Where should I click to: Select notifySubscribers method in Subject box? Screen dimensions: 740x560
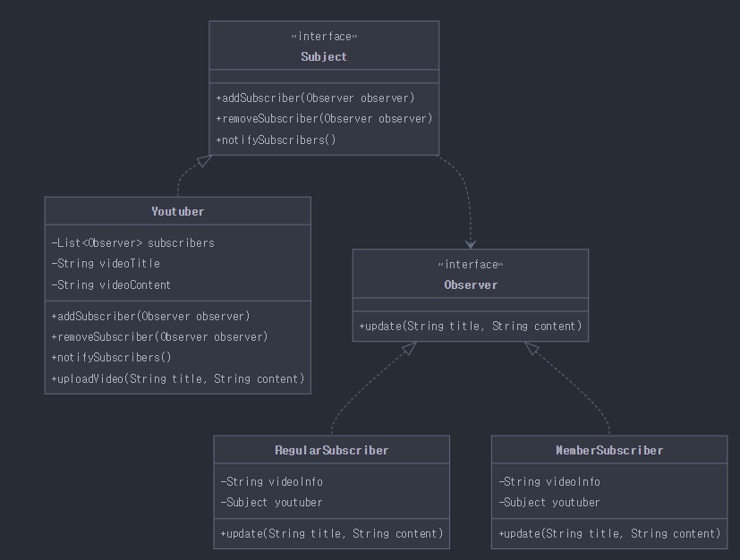click(276, 140)
